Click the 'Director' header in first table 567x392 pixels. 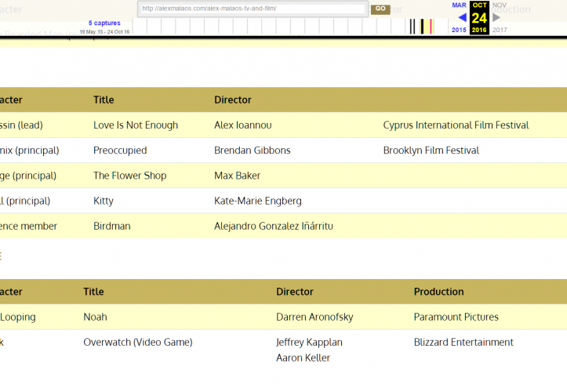tap(233, 100)
